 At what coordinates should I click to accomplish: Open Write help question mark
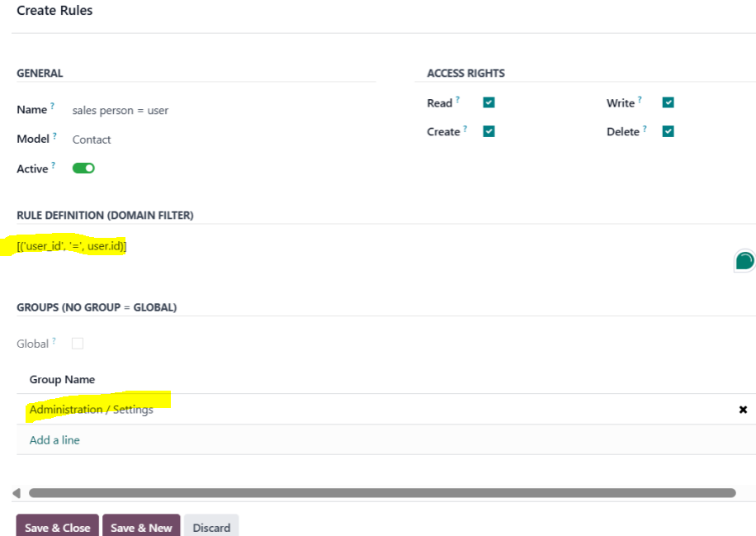pos(640,99)
